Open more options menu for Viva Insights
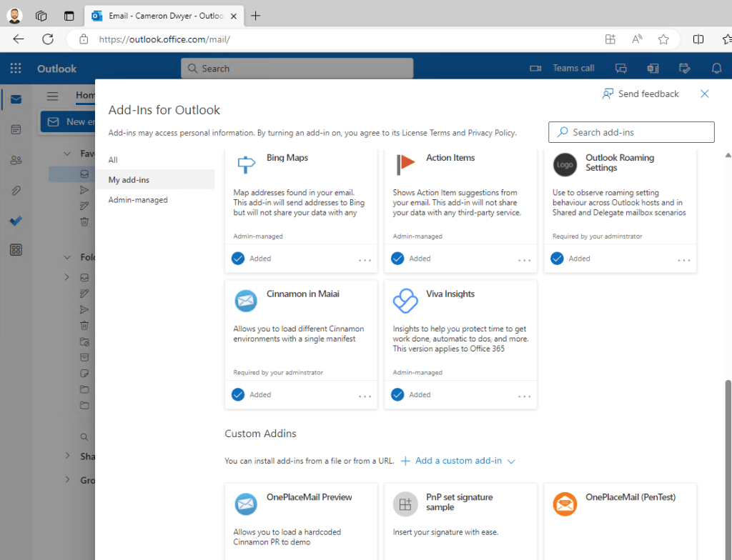The height and width of the screenshot is (560, 732). (x=525, y=396)
